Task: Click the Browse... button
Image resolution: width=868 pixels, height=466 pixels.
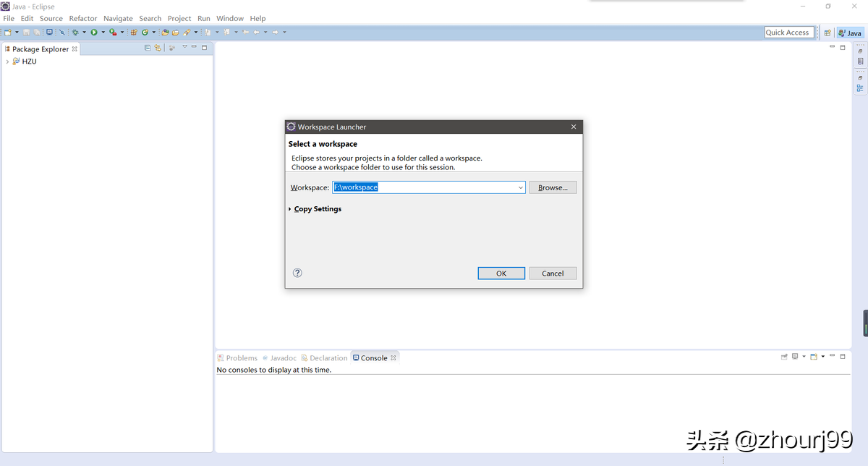Action: point(553,187)
